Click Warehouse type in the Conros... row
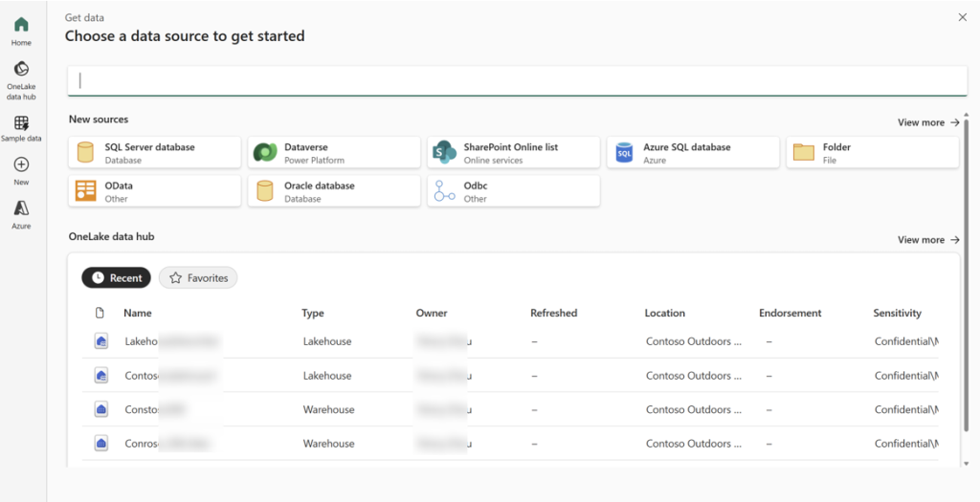The width and height of the screenshot is (980, 502). click(329, 444)
